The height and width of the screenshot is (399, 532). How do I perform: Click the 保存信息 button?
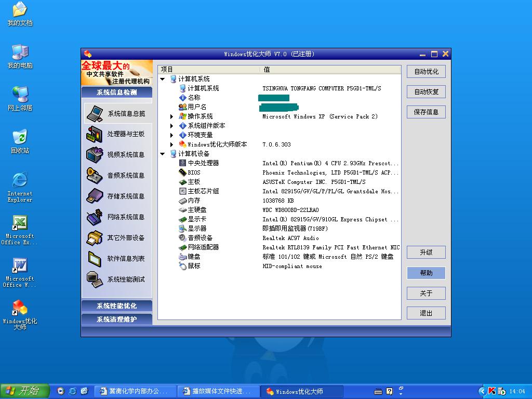click(426, 112)
